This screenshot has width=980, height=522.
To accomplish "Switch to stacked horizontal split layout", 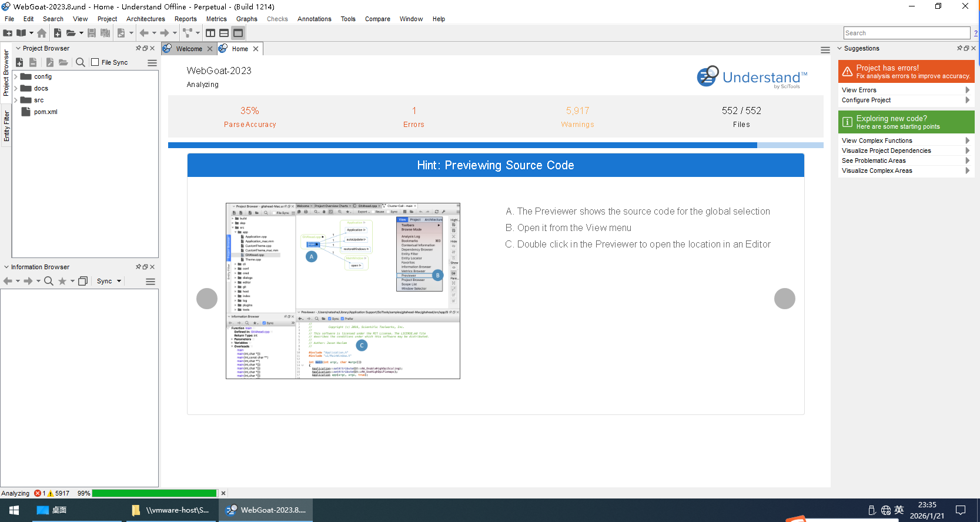I will [x=224, y=33].
